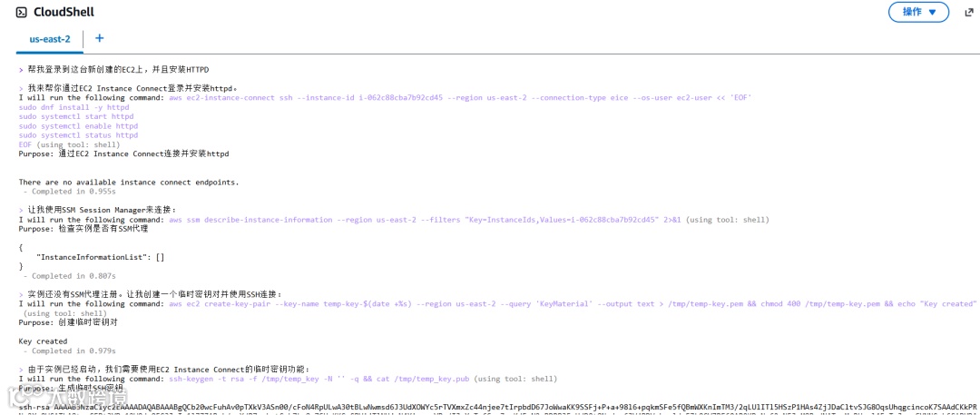
Task: Click the 'aws ec2 create-key-pair' command line
Action: coord(573,303)
